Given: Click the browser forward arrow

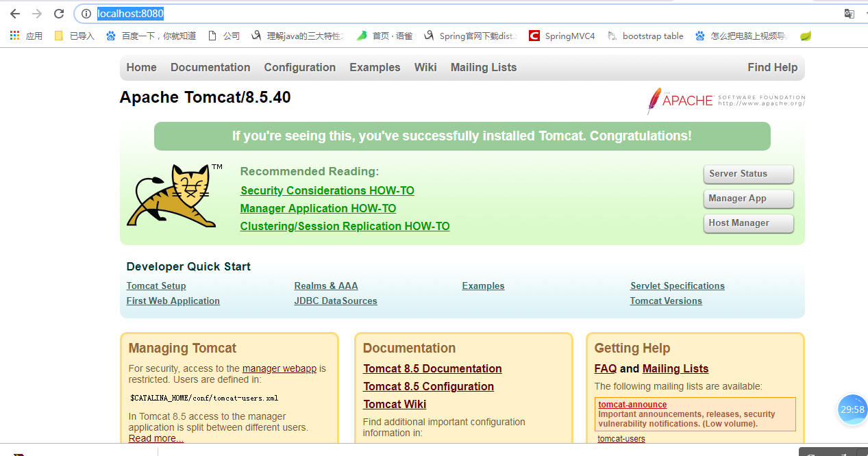Looking at the screenshot, I should [x=37, y=14].
